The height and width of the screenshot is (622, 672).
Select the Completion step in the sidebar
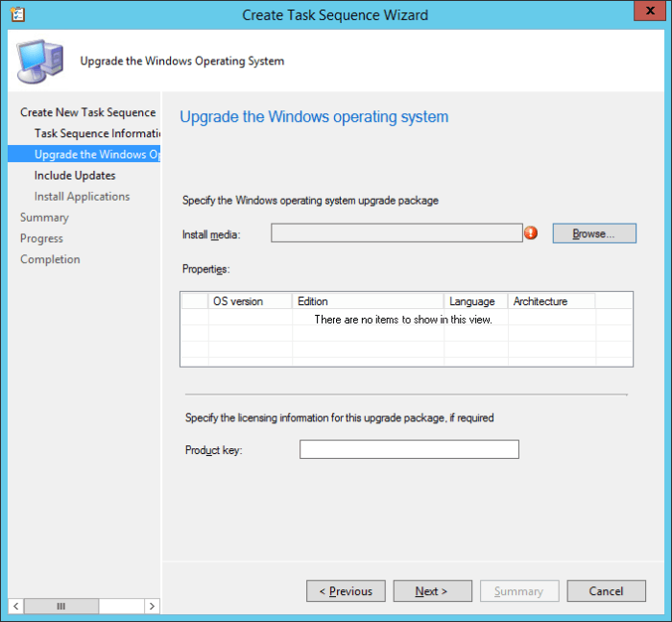pyautogui.click(x=50, y=259)
